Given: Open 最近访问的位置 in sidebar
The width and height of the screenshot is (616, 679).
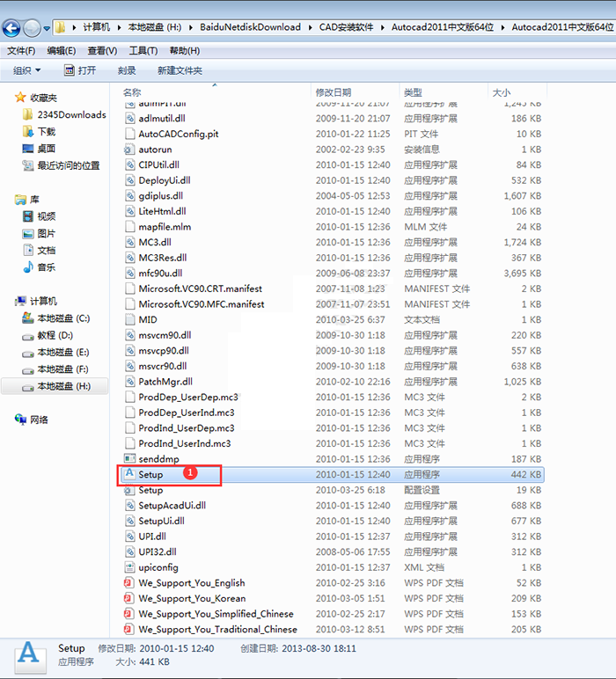Looking at the screenshot, I should click(x=61, y=165).
